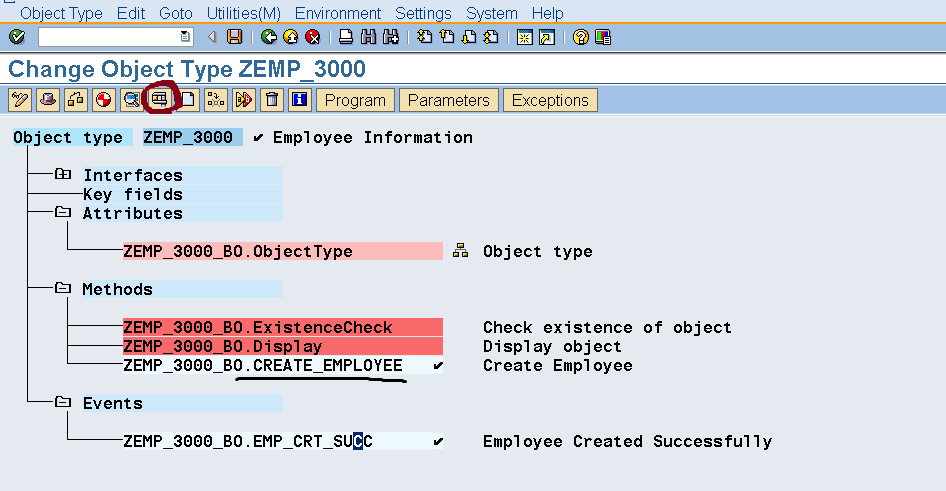Click the green Enter checkmark icon
The image size is (946, 491).
coord(16,37)
